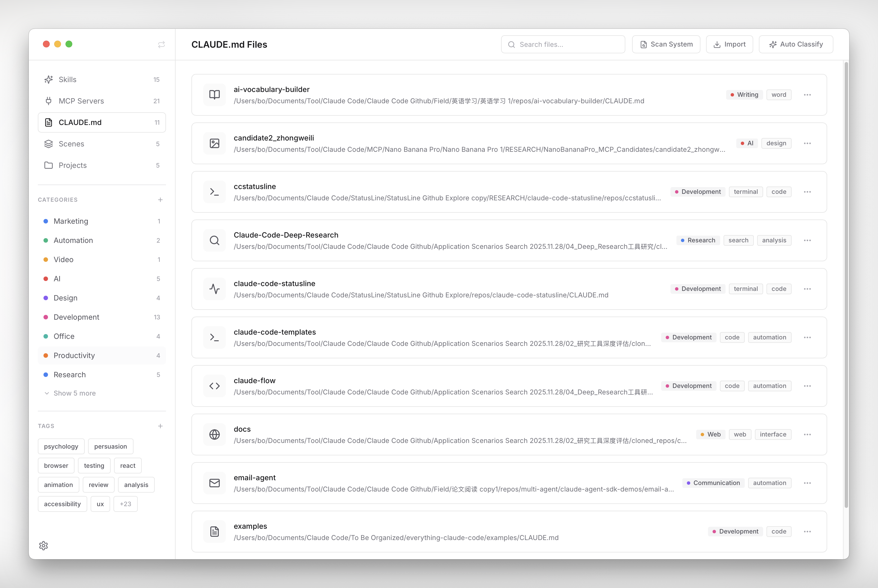Click the magnifier icon for Claude-Code-Deep-Research
The height and width of the screenshot is (588, 878).
214,240
